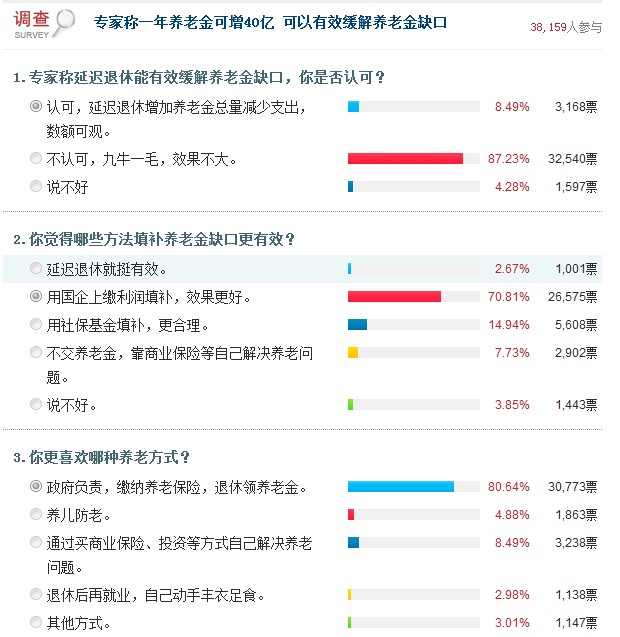The width and height of the screenshot is (620, 637).
Task: Pick '用国企上缴利润填补' radio option
Action: point(37,296)
